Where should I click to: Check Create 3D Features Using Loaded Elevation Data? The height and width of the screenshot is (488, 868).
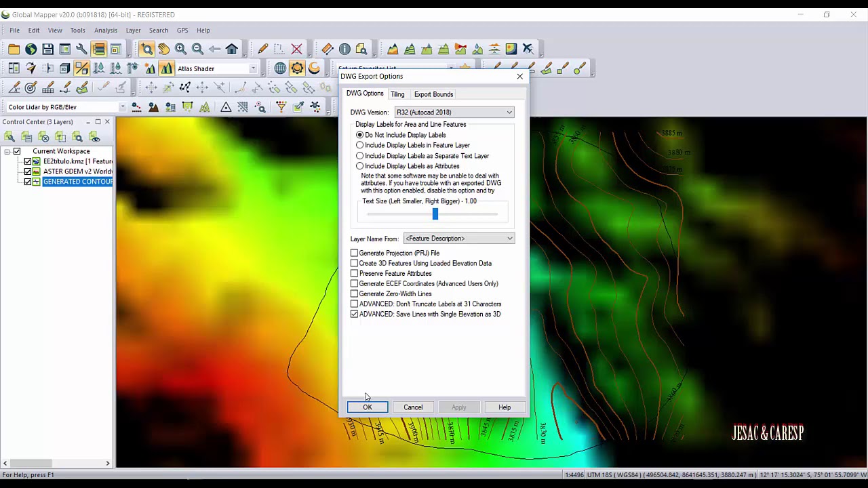click(354, 264)
